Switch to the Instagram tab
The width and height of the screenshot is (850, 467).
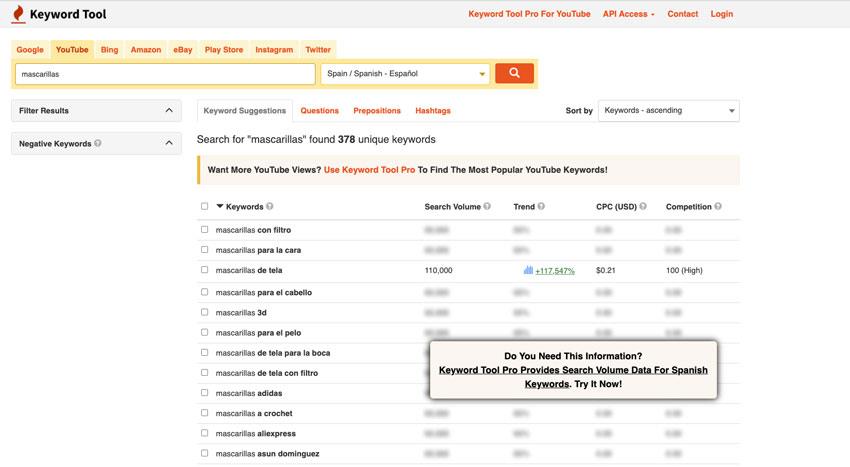274,49
